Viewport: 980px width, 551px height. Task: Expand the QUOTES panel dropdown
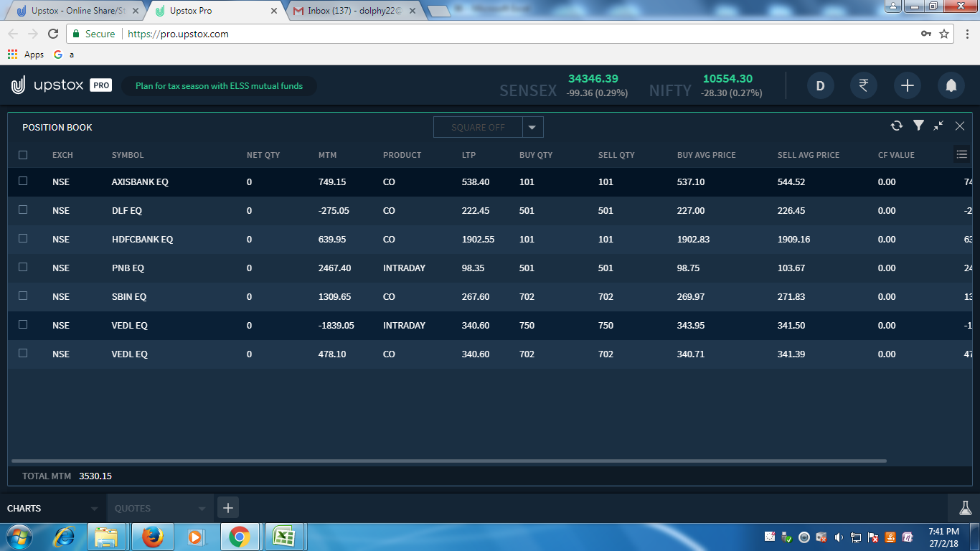202,509
